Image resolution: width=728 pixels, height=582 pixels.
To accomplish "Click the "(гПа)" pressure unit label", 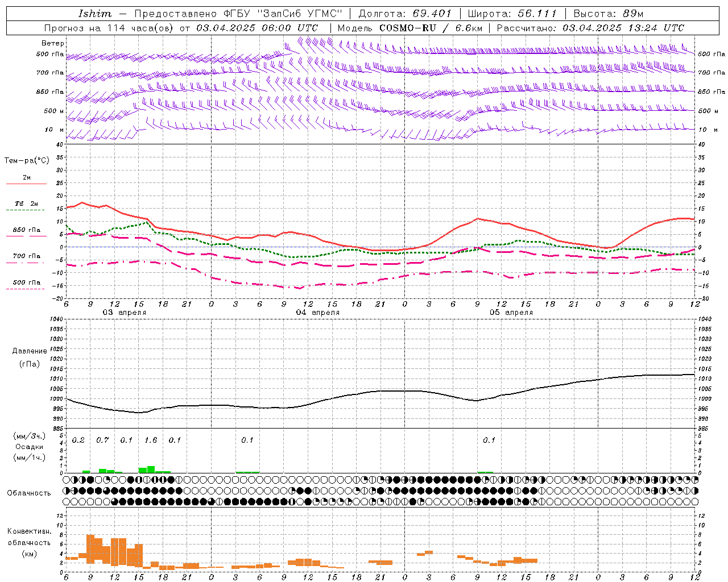I will [30, 364].
